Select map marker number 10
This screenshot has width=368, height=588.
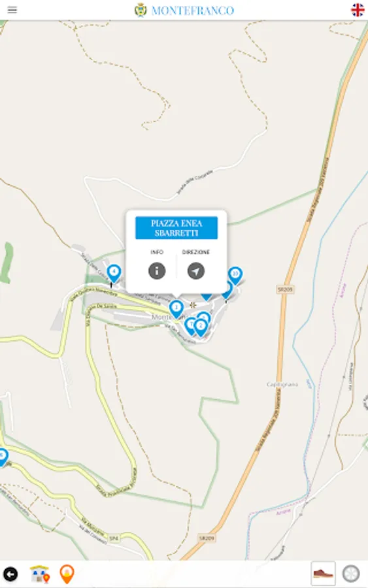tap(235, 275)
